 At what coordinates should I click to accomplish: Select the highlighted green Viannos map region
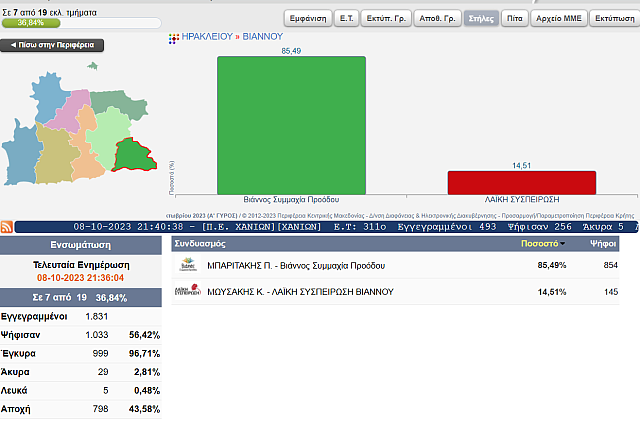click(x=133, y=156)
